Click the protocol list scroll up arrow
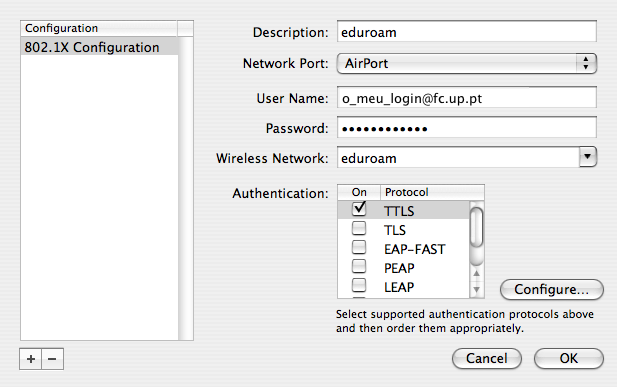This screenshot has width=617, height=387. [x=477, y=273]
